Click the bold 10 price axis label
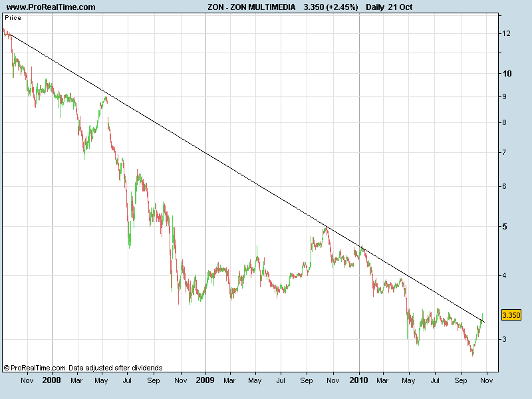 [507, 74]
